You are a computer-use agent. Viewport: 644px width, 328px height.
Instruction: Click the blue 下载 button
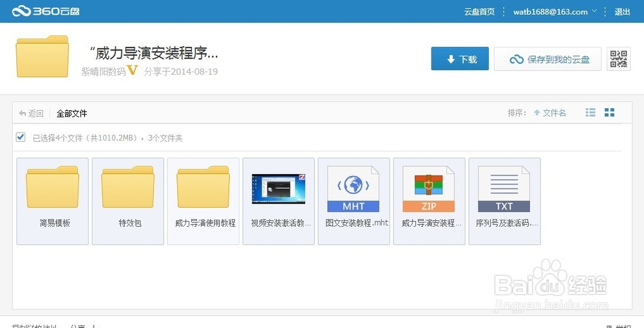click(460, 59)
